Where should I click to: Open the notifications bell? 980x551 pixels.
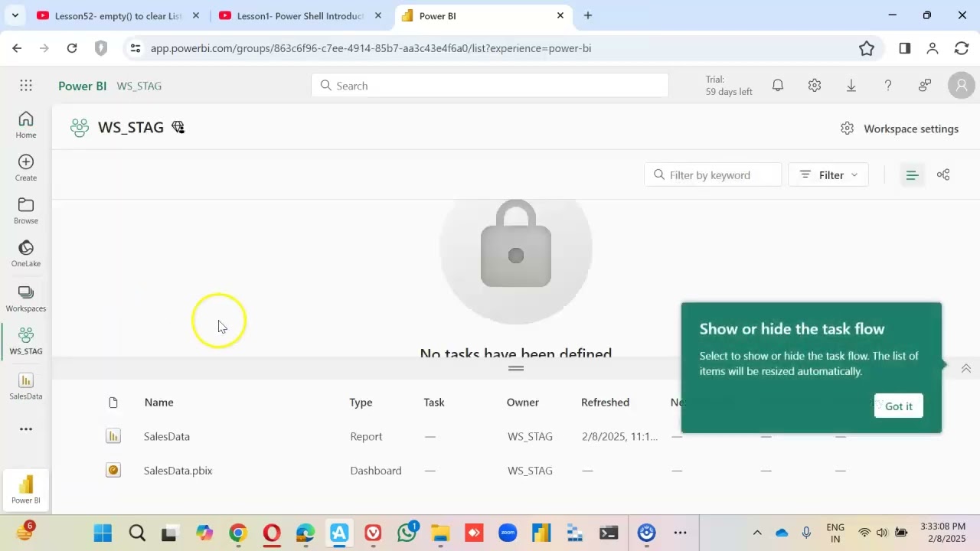(x=778, y=86)
